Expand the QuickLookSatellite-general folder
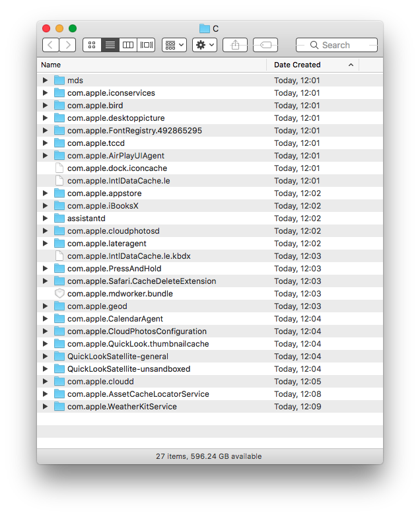 coord(45,356)
